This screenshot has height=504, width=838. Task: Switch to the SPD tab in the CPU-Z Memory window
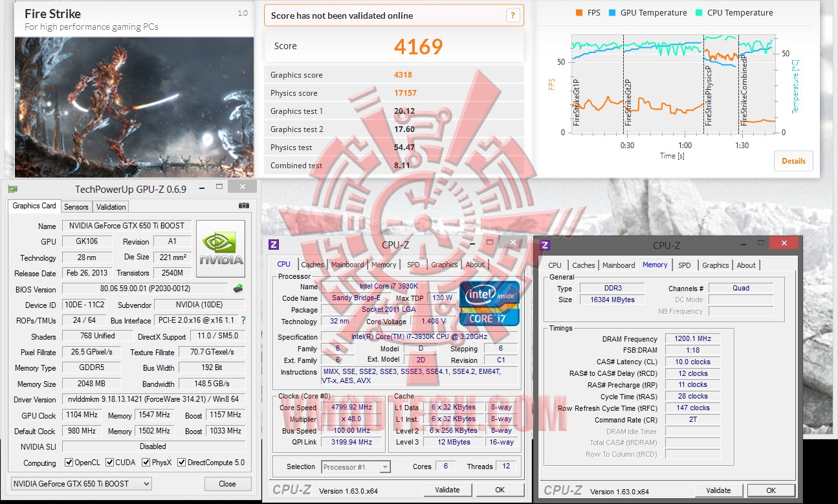[x=684, y=265]
